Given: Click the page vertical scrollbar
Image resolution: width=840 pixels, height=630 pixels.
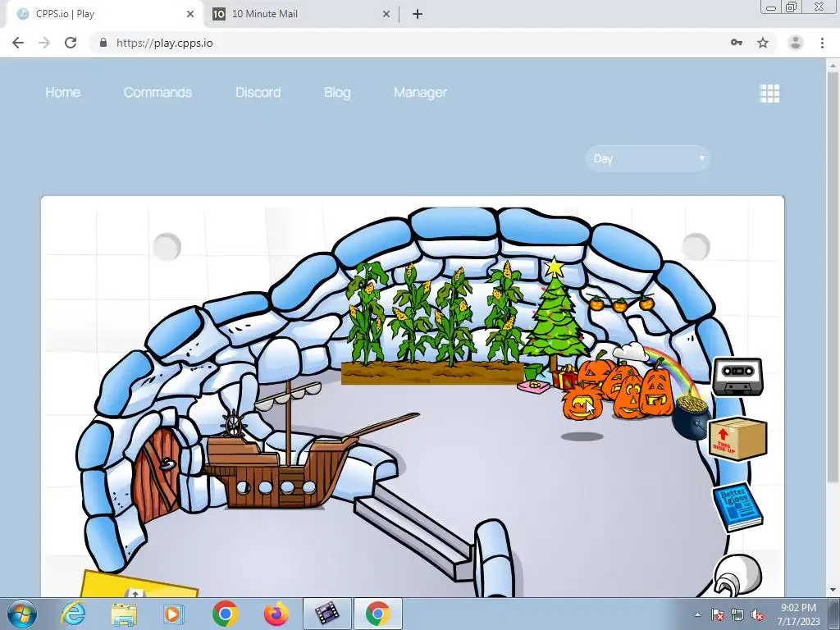Looking at the screenshot, I should point(833,279).
